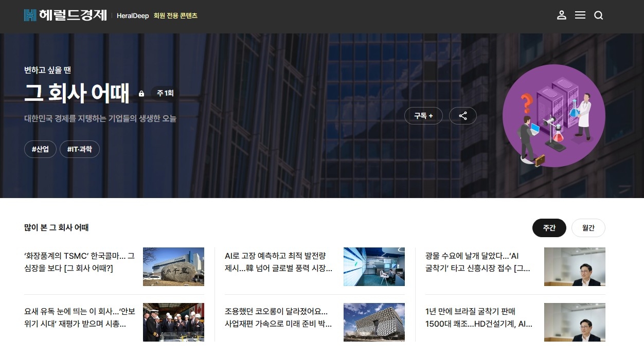
Task: Open the hamburger menu icon
Action: 580,15
